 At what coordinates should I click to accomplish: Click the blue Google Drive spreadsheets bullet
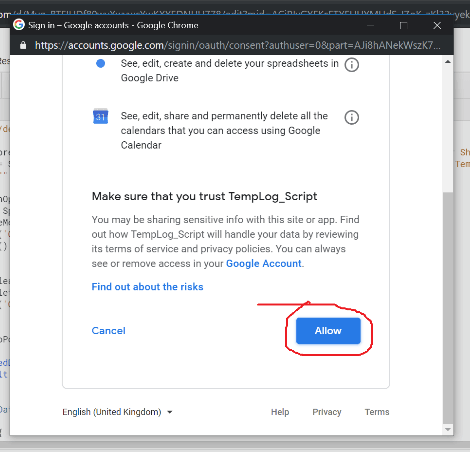point(100,63)
